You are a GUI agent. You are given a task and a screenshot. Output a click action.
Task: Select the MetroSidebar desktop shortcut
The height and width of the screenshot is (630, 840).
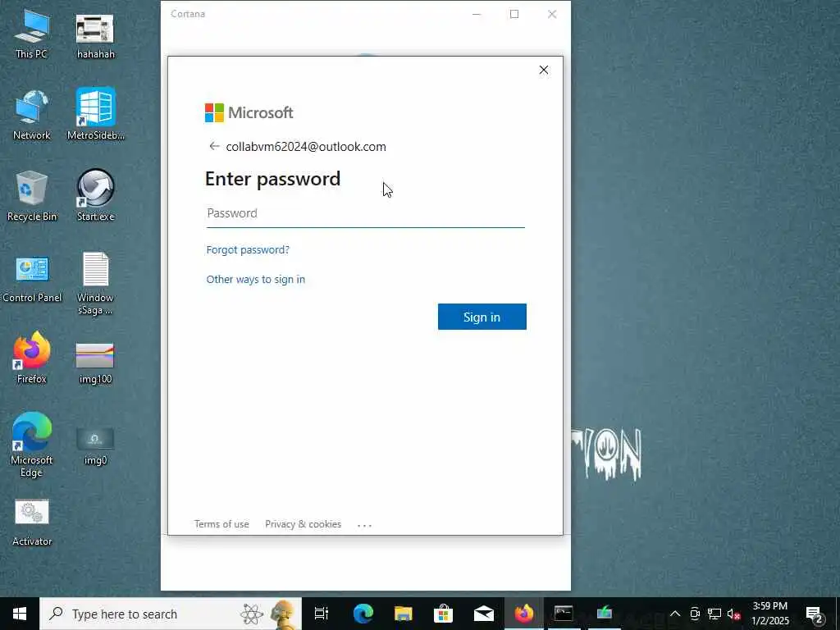tap(95, 114)
